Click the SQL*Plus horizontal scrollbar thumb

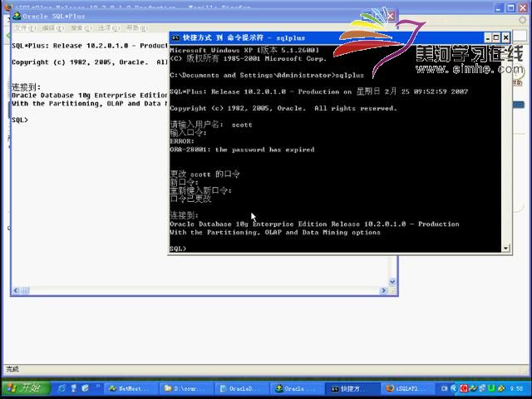pos(25,290)
